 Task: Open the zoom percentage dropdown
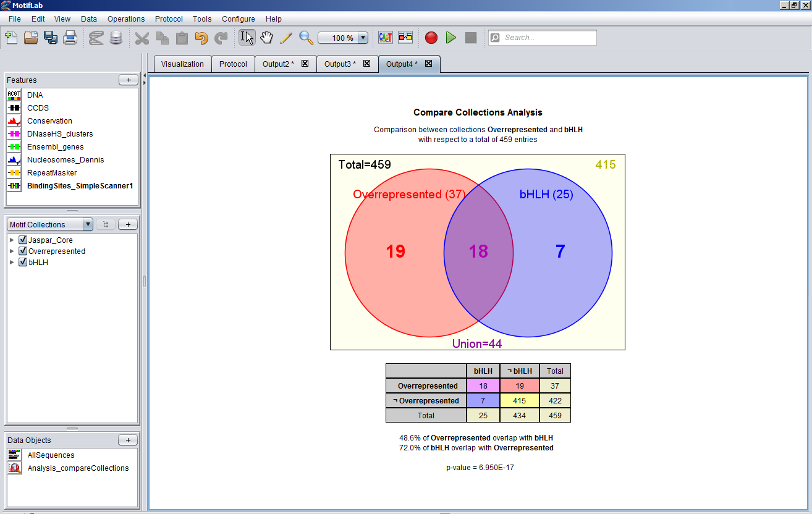click(363, 38)
